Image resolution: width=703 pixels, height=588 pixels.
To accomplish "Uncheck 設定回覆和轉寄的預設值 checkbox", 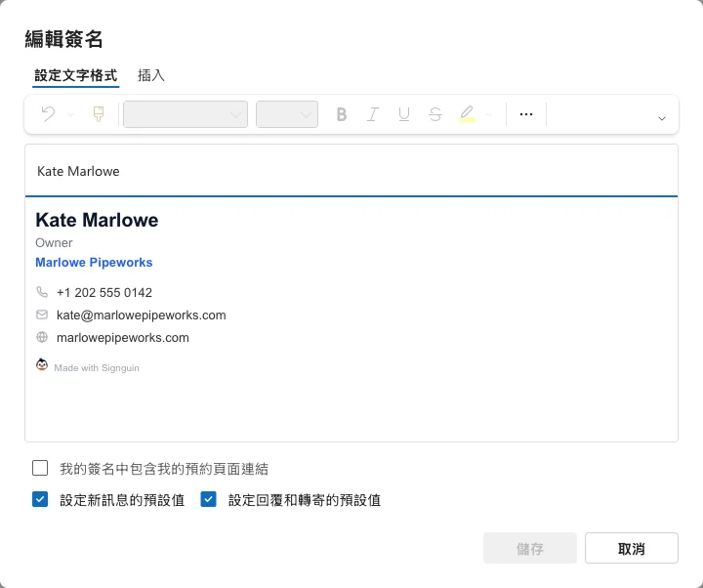I will [209, 499].
